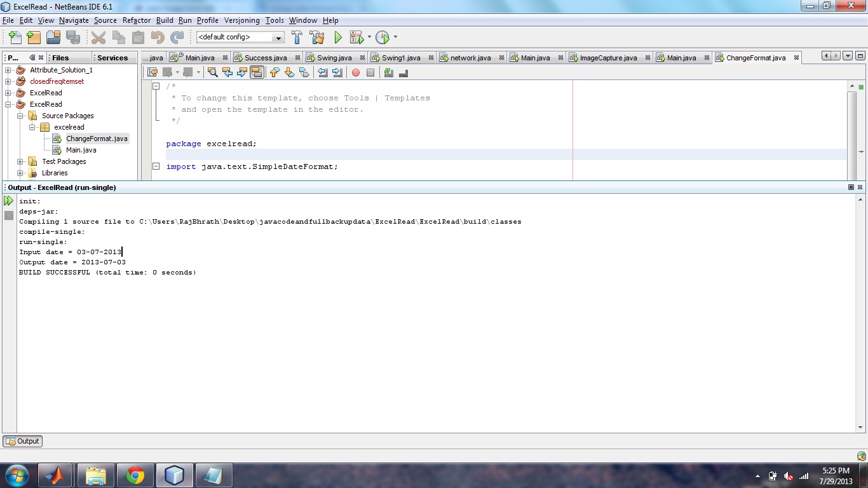Jump to last edit location in editor toolbar
Image resolution: width=868 pixels, height=488 pixels.
coord(153,72)
